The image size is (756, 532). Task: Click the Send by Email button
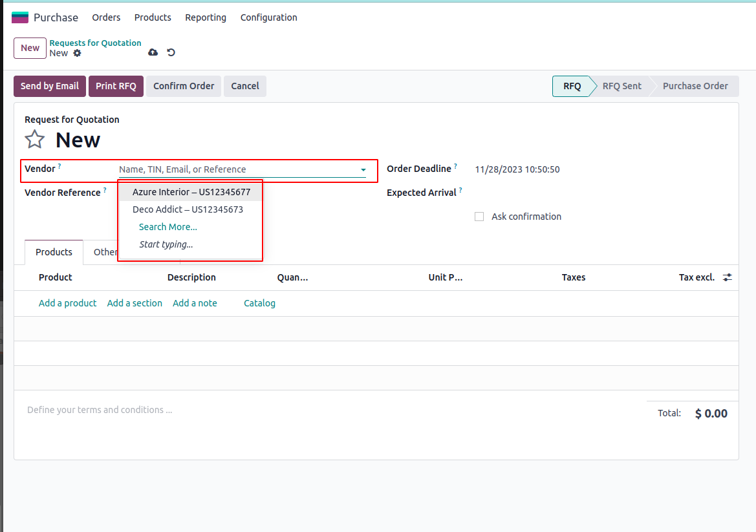(x=50, y=86)
